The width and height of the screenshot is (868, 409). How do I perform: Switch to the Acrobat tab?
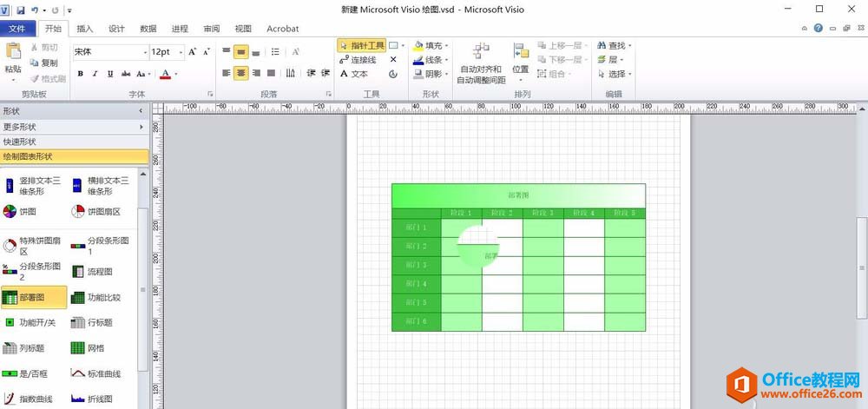pos(282,29)
